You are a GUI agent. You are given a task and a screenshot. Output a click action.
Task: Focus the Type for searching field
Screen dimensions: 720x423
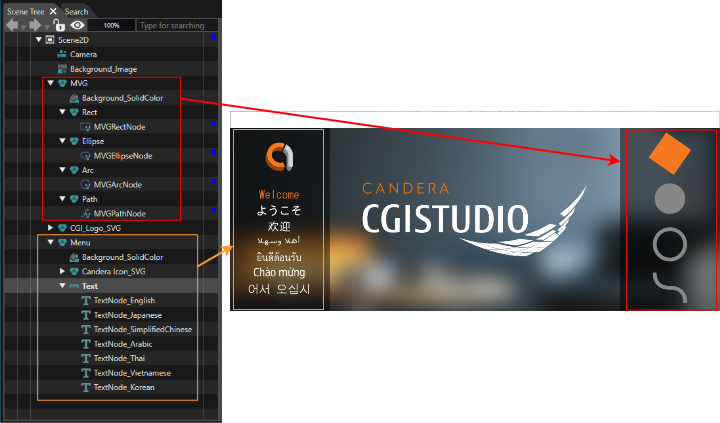click(x=177, y=25)
